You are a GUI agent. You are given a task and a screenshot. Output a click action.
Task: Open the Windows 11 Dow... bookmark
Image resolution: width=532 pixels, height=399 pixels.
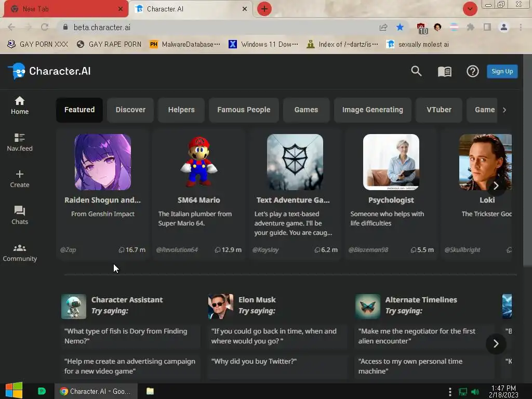coord(263,45)
